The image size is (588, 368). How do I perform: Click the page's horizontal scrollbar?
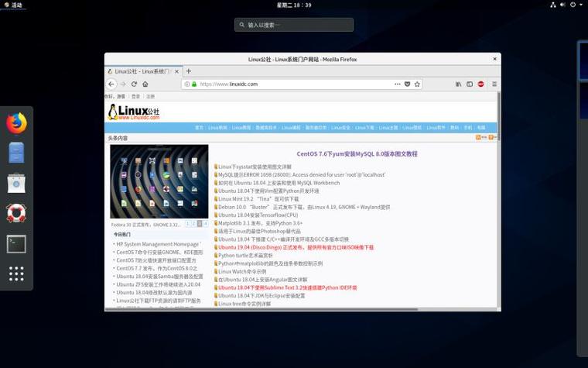262,309
